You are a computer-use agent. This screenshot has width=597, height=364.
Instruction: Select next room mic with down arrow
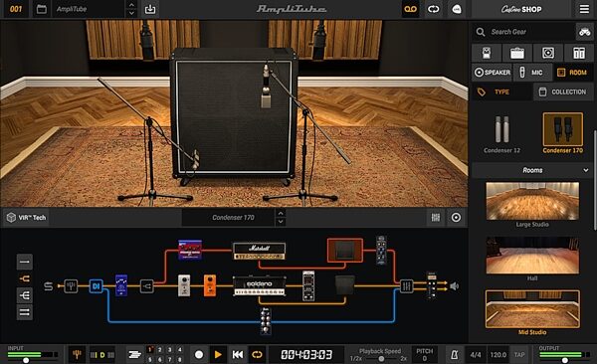[281, 222]
